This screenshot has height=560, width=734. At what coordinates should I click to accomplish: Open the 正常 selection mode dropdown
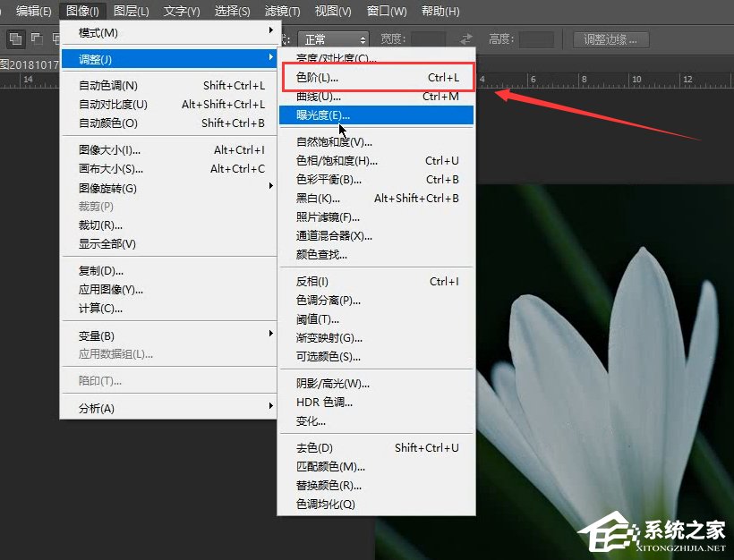point(332,38)
